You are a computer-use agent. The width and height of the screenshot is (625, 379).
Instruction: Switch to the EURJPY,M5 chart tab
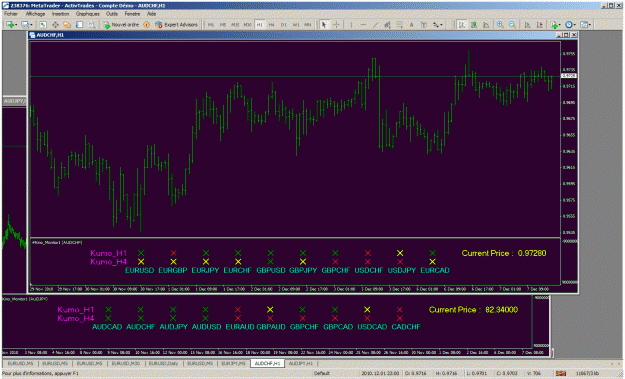coord(233,363)
